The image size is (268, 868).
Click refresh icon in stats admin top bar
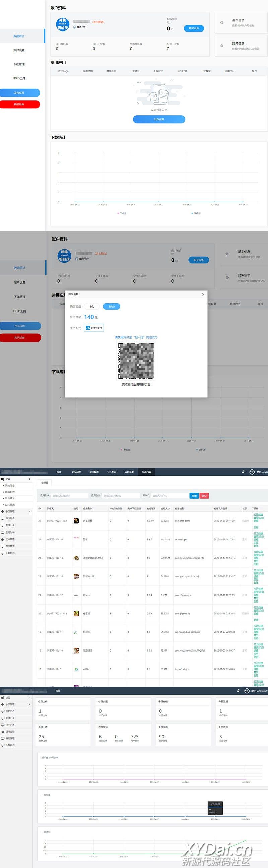point(238,691)
